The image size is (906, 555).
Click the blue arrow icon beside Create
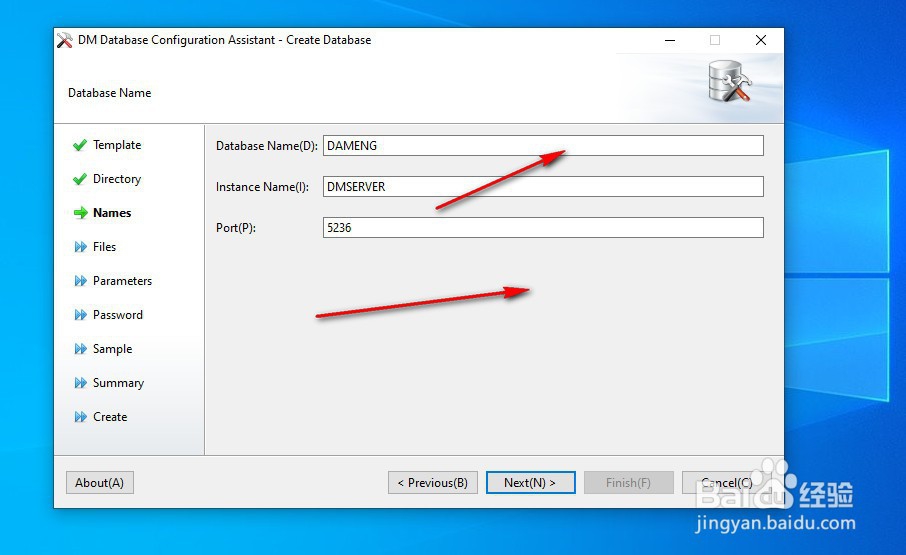[x=80, y=417]
